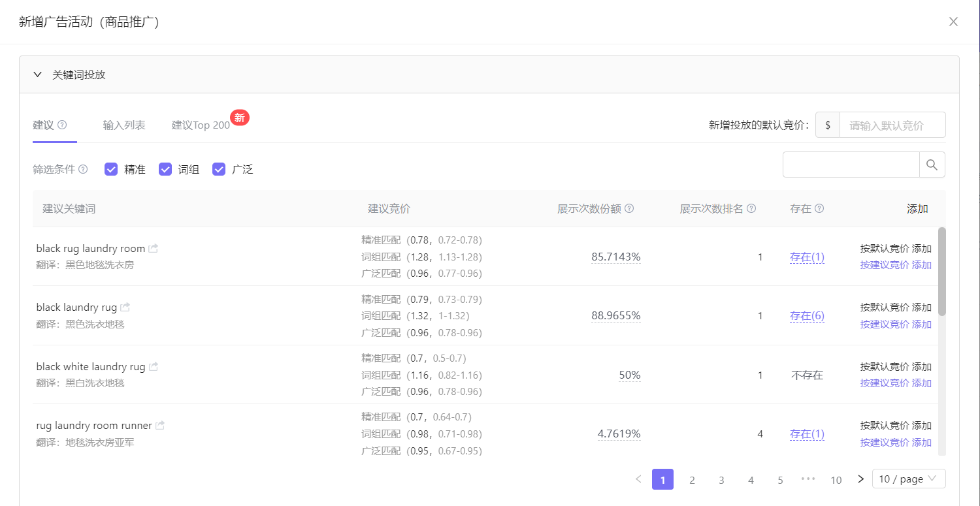Collapse the 关键词投放 section
This screenshot has height=506, width=980.
pyautogui.click(x=38, y=74)
